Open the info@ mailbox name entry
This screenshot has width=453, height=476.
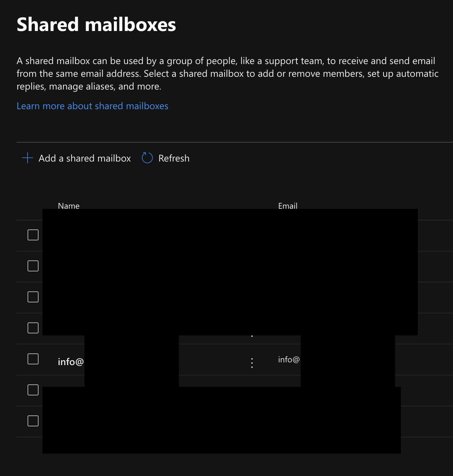(71, 362)
